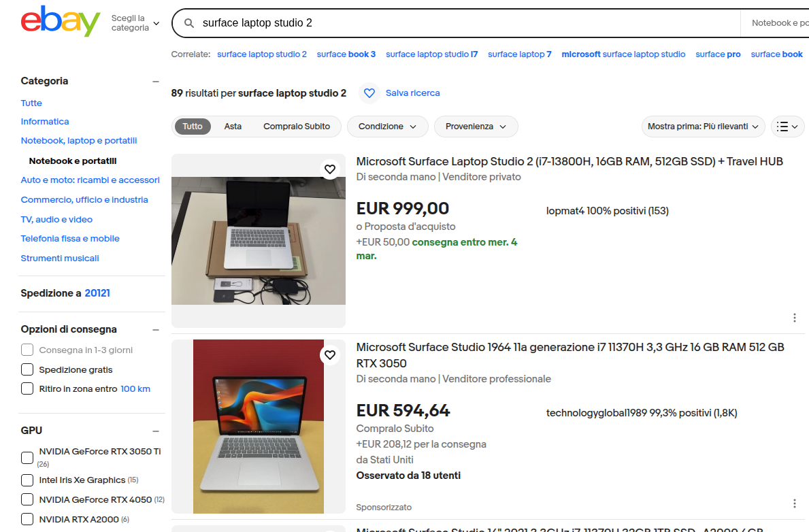Enable the Spedizione gratis checkbox

[27, 369]
